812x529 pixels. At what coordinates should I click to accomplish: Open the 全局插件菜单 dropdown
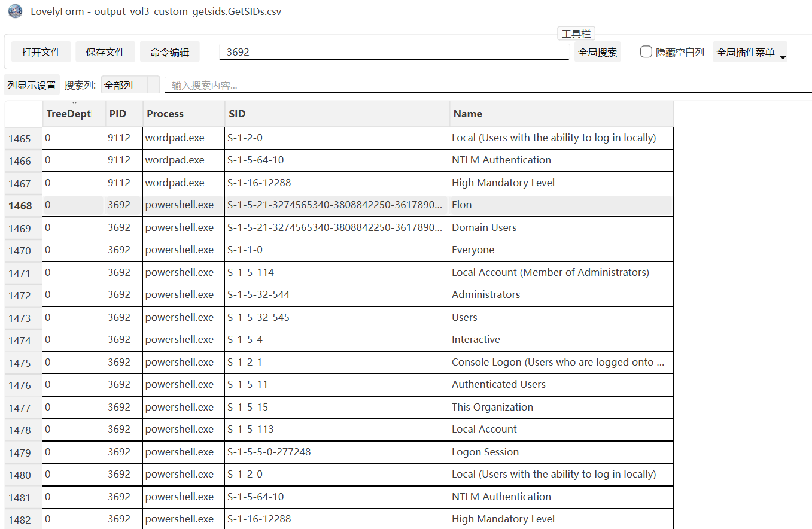(750, 52)
